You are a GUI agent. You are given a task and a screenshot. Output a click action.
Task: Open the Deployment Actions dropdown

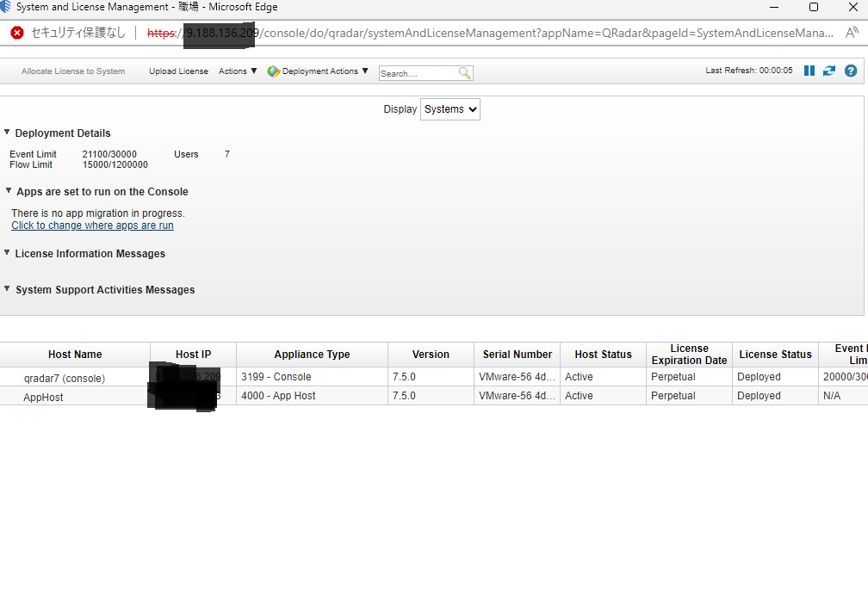(325, 71)
